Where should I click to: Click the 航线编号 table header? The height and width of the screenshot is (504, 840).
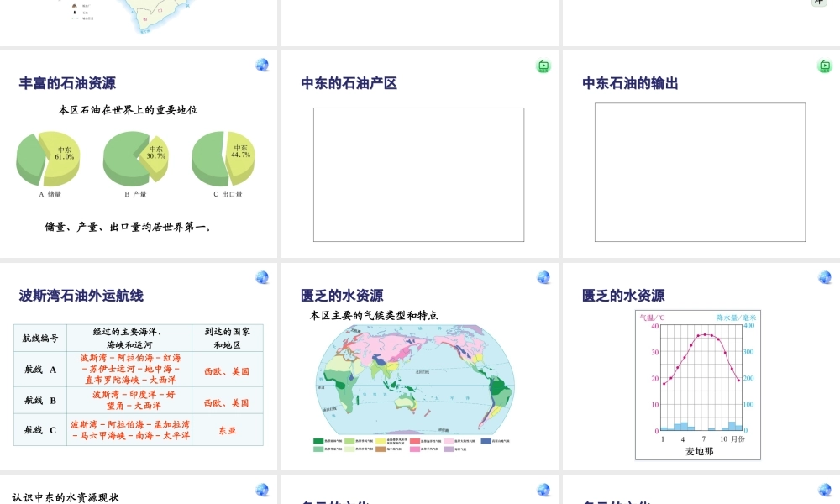point(40,338)
